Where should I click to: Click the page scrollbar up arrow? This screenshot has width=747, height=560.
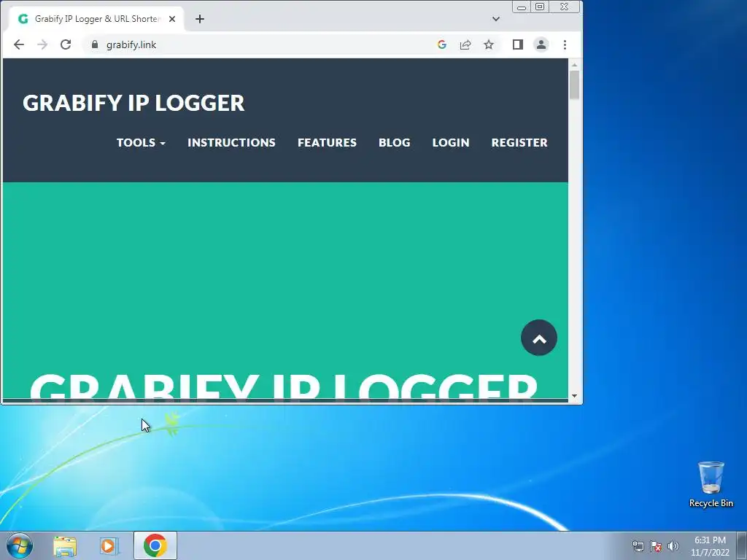575,64
